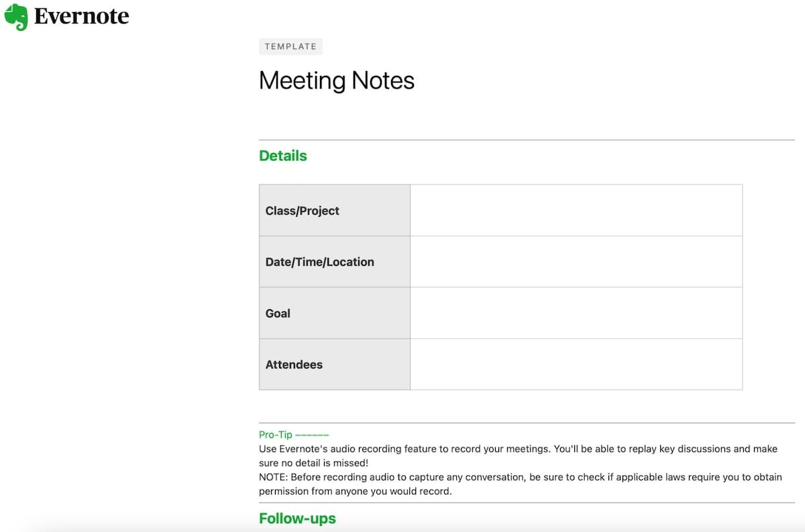Click the divider line above Pro-Tip
This screenshot has width=805, height=532.
[527, 423]
